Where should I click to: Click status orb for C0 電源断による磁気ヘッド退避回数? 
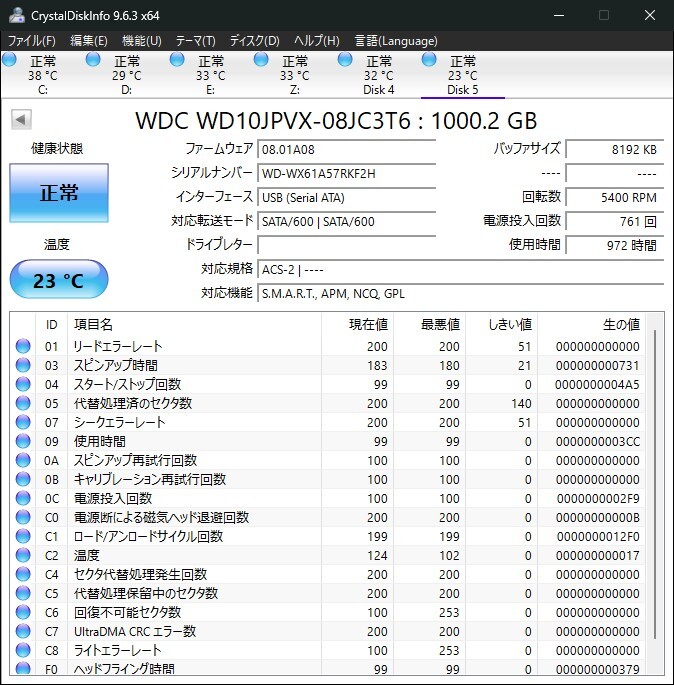pyautogui.click(x=23, y=517)
